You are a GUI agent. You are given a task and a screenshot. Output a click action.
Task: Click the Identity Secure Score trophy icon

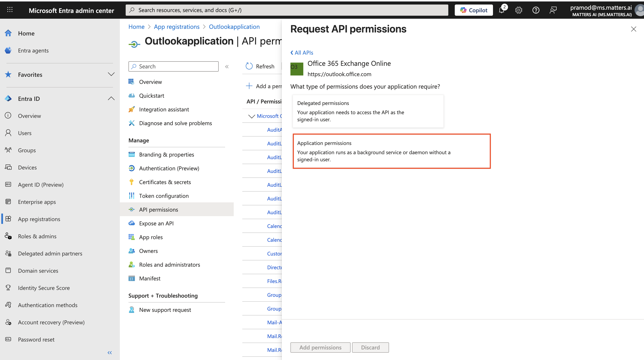coord(8,288)
